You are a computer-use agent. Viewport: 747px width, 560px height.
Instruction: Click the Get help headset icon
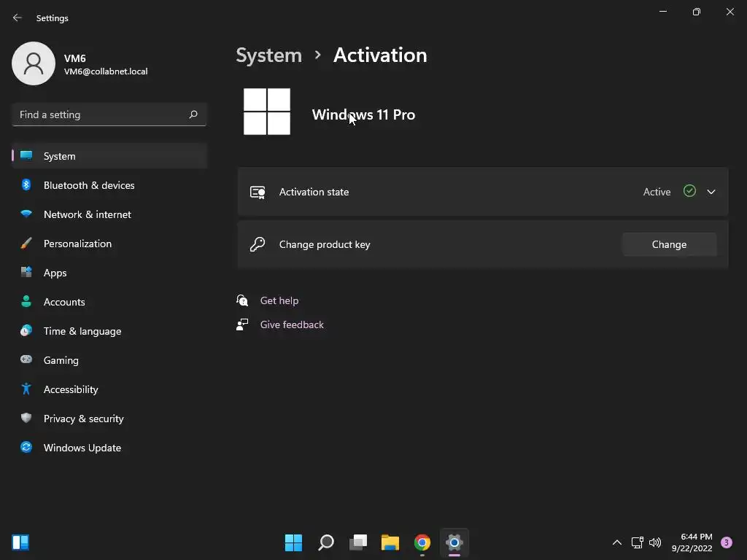tap(242, 300)
